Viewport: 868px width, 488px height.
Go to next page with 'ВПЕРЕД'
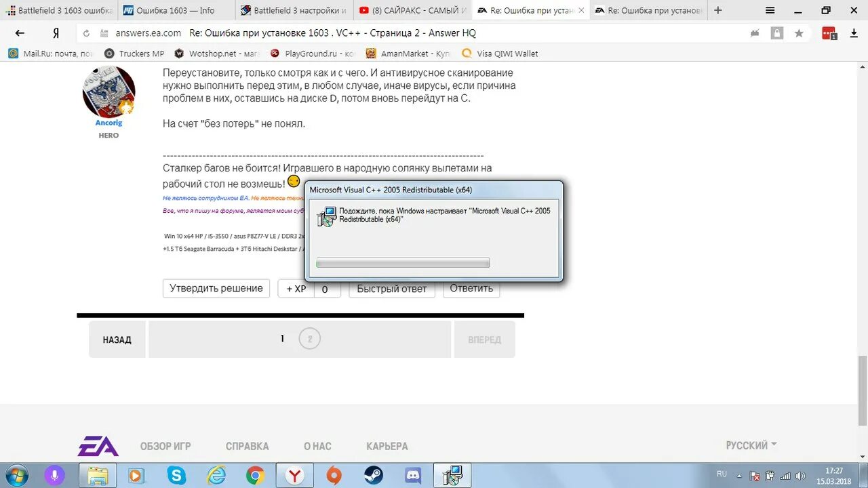pyautogui.click(x=485, y=340)
